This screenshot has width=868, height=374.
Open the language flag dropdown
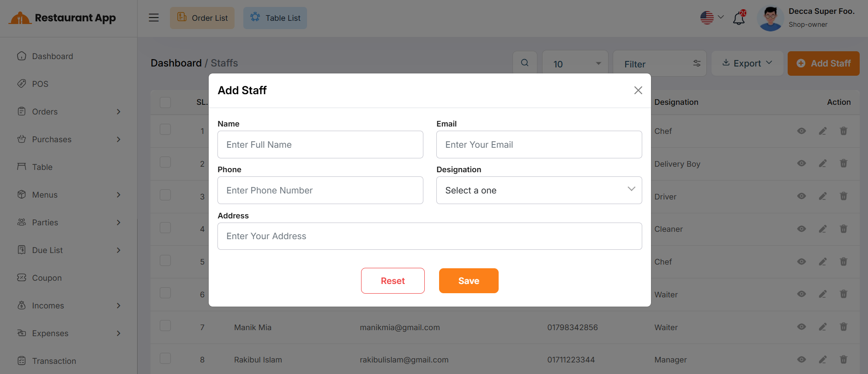[x=711, y=18]
